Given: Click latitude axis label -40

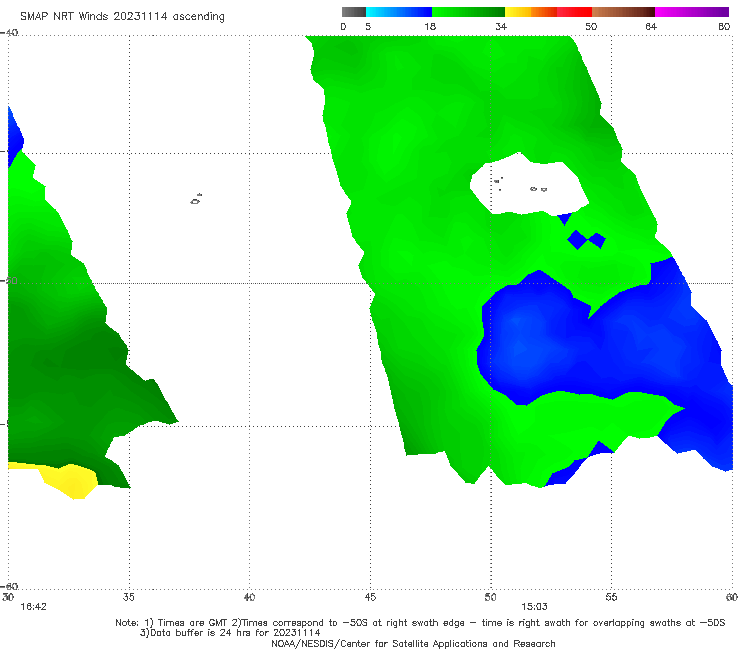Looking at the screenshot, I should (x=9, y=33).
